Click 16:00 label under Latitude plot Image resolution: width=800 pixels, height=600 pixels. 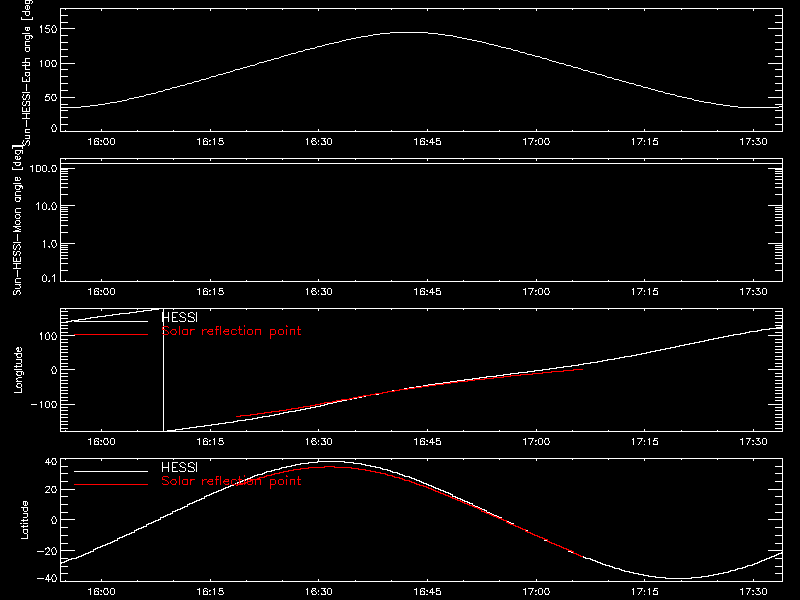101,592
